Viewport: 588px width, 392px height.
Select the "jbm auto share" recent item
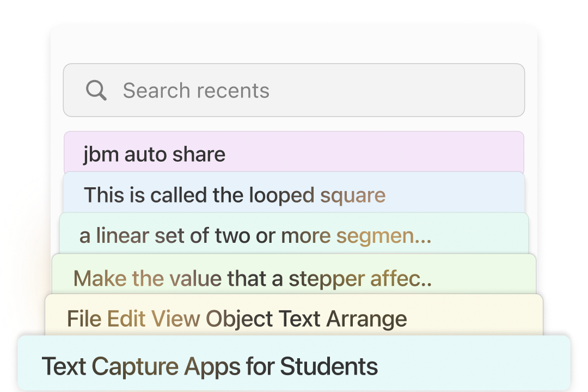pos(294,154)
